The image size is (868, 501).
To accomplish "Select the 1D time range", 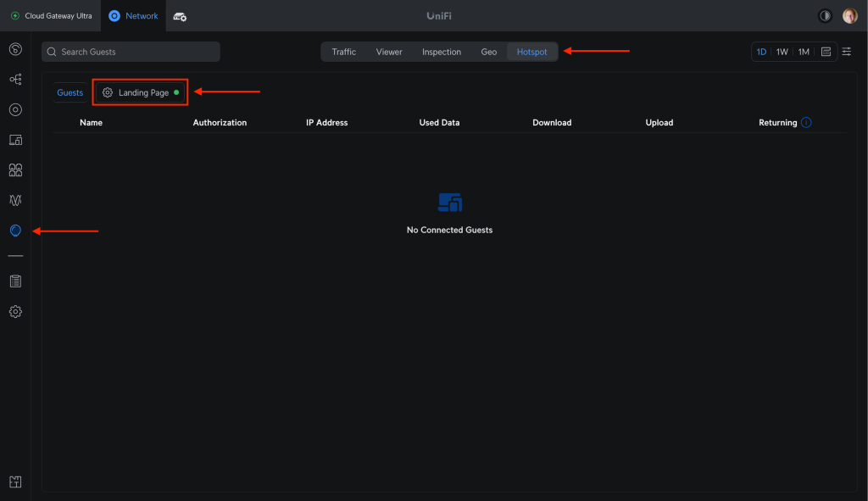I will click(x=761, y=52).
